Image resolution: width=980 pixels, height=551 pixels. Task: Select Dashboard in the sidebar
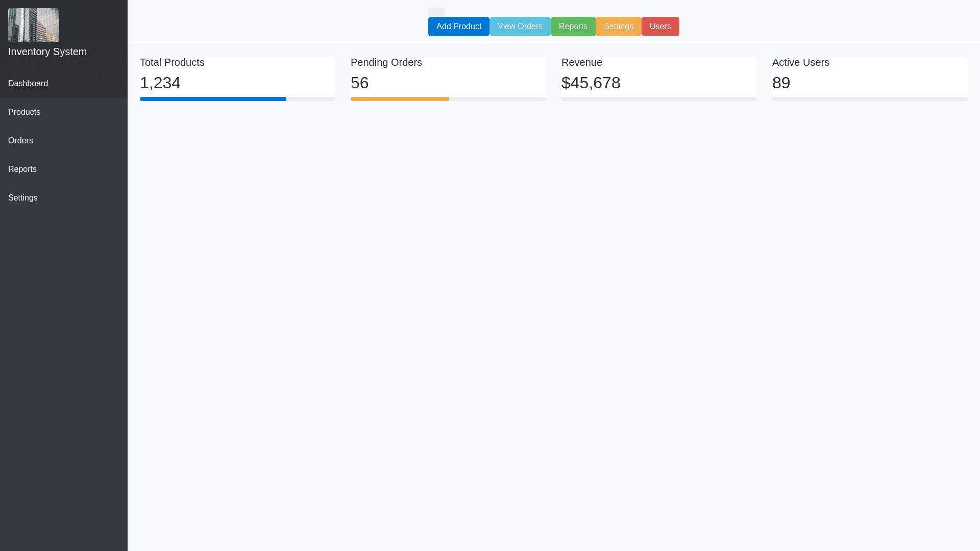tap(28, 84)
